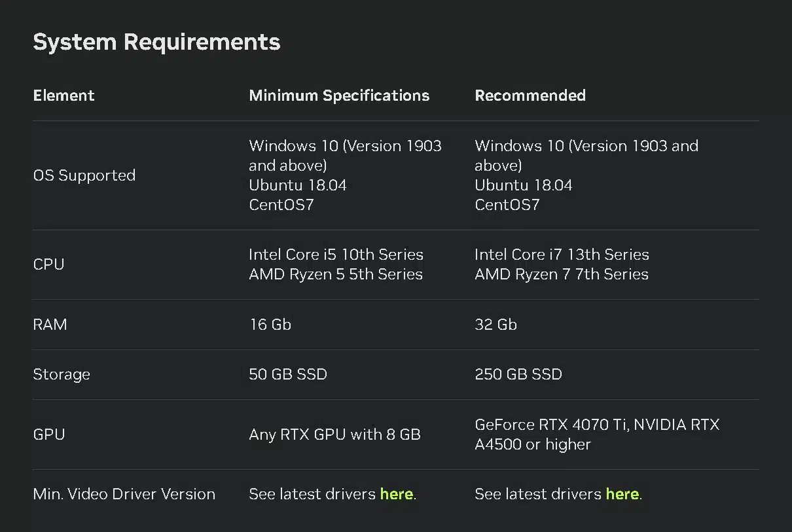Select the Intel Core i5 10th Series text

coord(336,255)
